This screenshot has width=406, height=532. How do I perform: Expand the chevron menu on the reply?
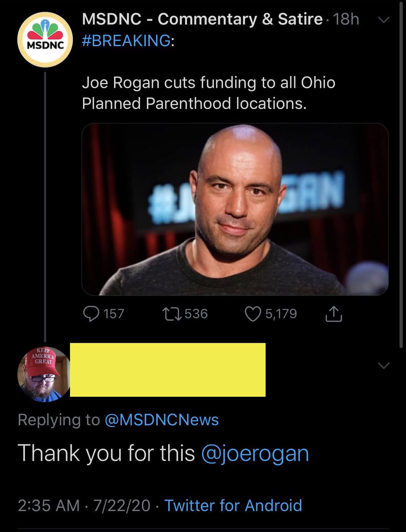tap(384, 366)
